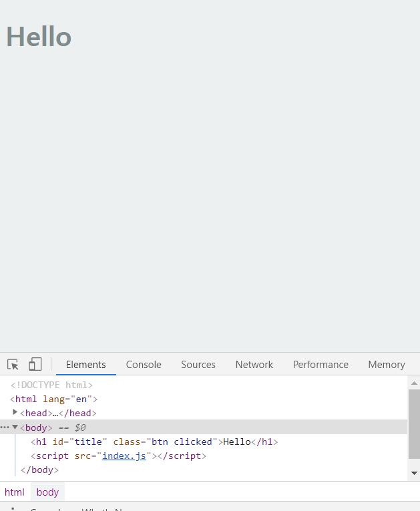420x511 pixels.
Task: Open the Memory tab
Action: point(387,364)
